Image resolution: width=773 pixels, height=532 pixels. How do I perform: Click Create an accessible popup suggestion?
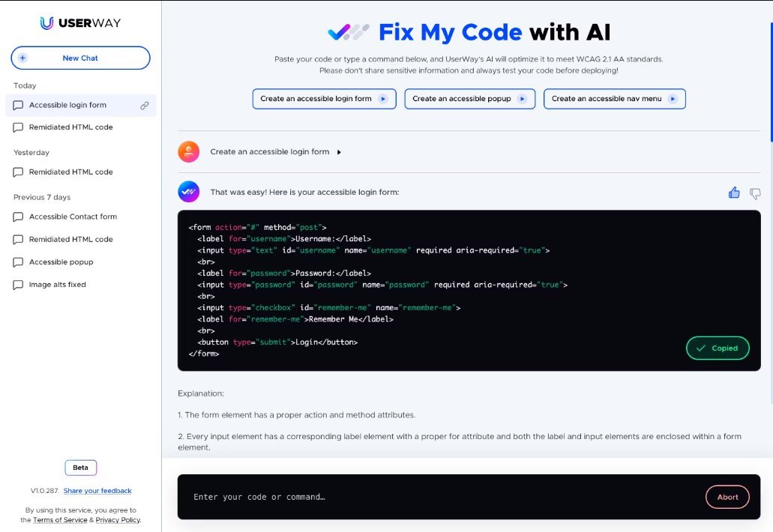click(x=470, y=99)
